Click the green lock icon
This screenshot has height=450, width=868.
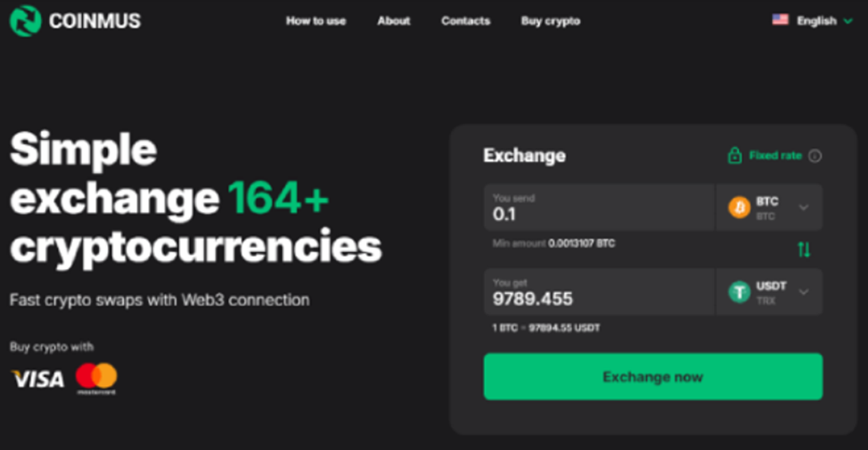tap(734, 156)
